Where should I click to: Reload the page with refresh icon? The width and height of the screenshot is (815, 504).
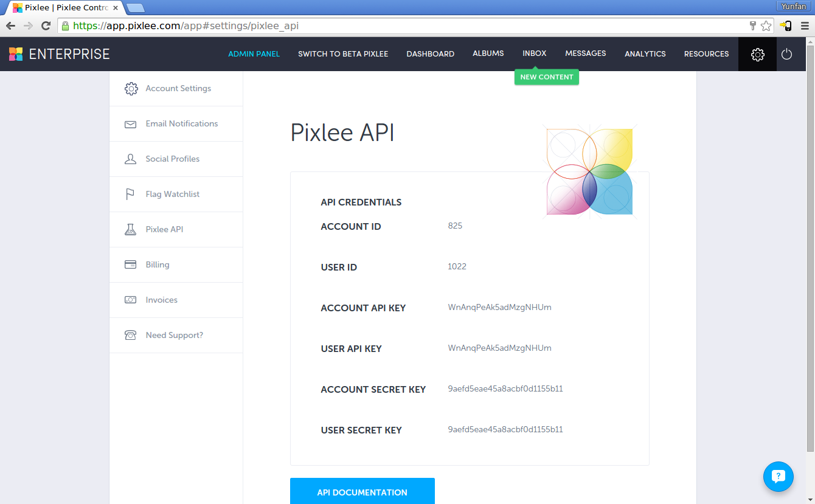click(x=46, y=26)
